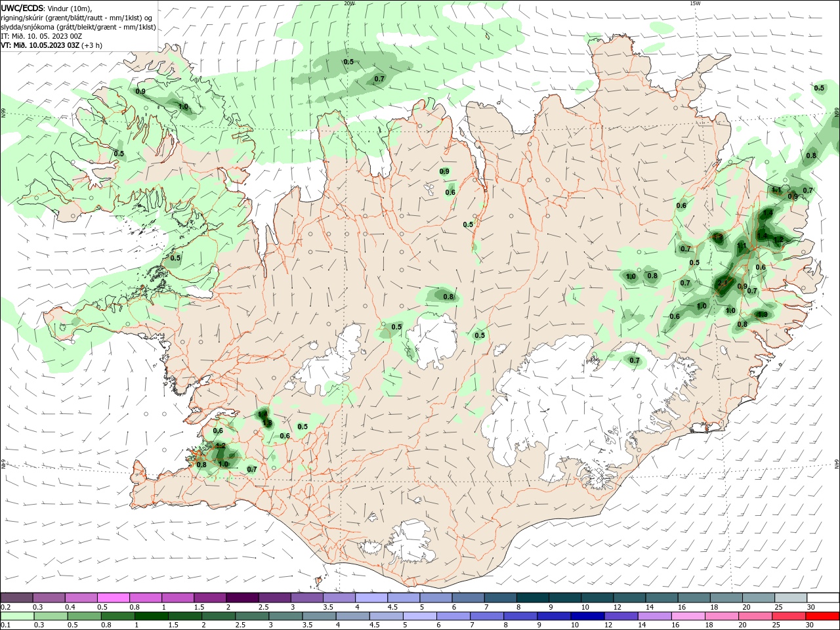
Task: Select the "VT: Mið. 10.05.2023 03Z (+3 h)" line
Action: (52, 45)
